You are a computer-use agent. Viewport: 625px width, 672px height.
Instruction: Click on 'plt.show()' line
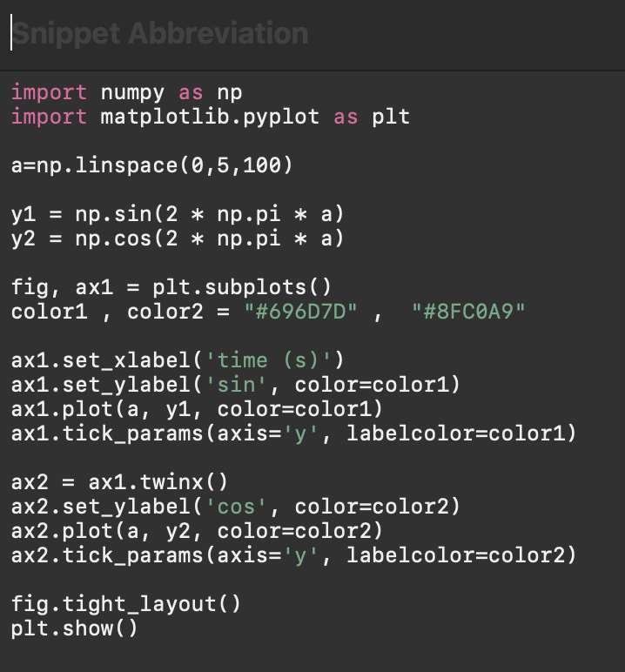74,629
